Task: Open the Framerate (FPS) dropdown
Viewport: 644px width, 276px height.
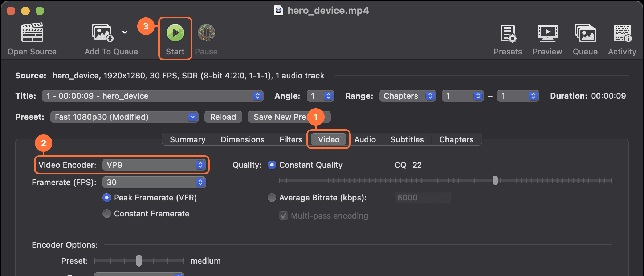Action: (x=154, y=182)
